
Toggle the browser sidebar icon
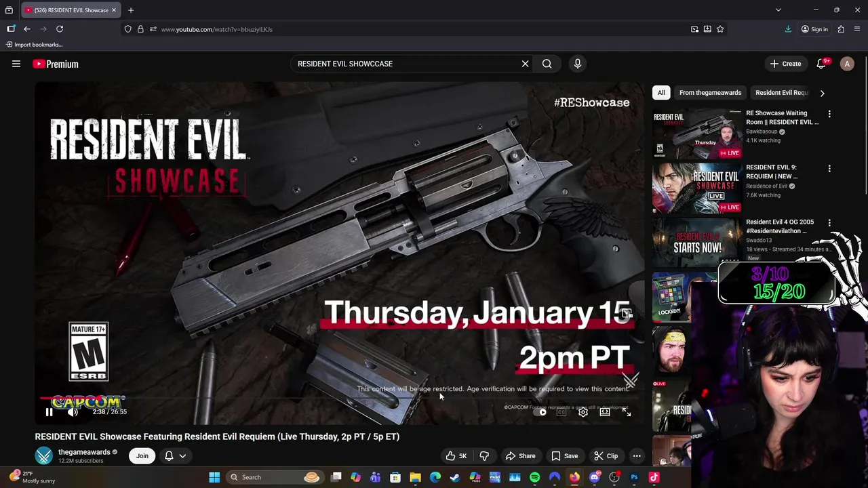[x=11, y=29]
